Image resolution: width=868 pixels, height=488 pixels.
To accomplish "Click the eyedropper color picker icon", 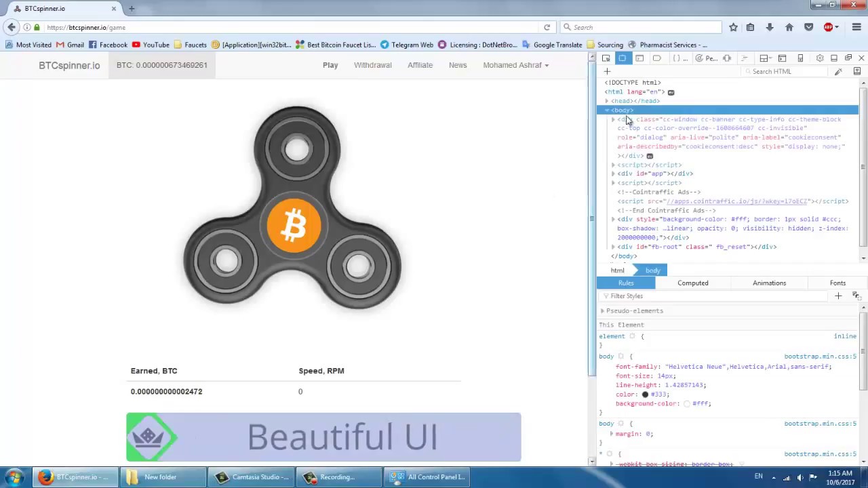I will point(839,71).
